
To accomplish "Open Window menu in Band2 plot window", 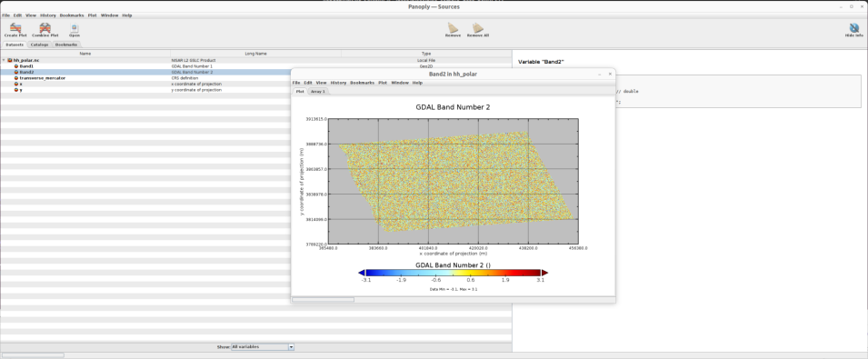I will (400, 83).
